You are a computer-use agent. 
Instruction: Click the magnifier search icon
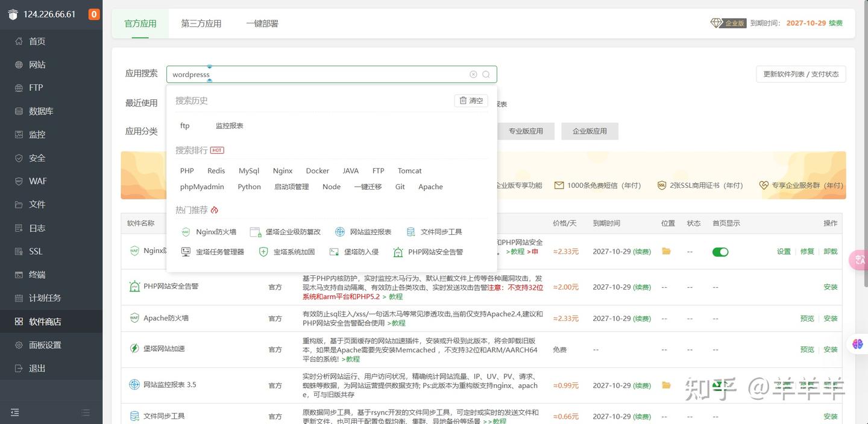pyautogui.click(x=486, y=75)
